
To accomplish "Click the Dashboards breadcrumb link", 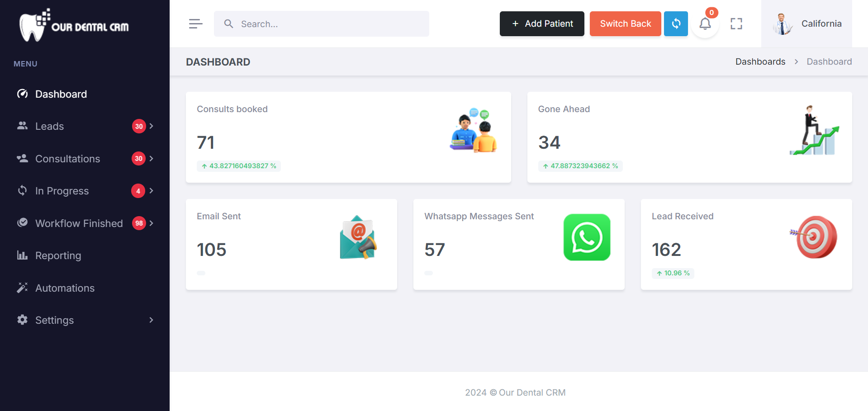I will pos(760,61).
